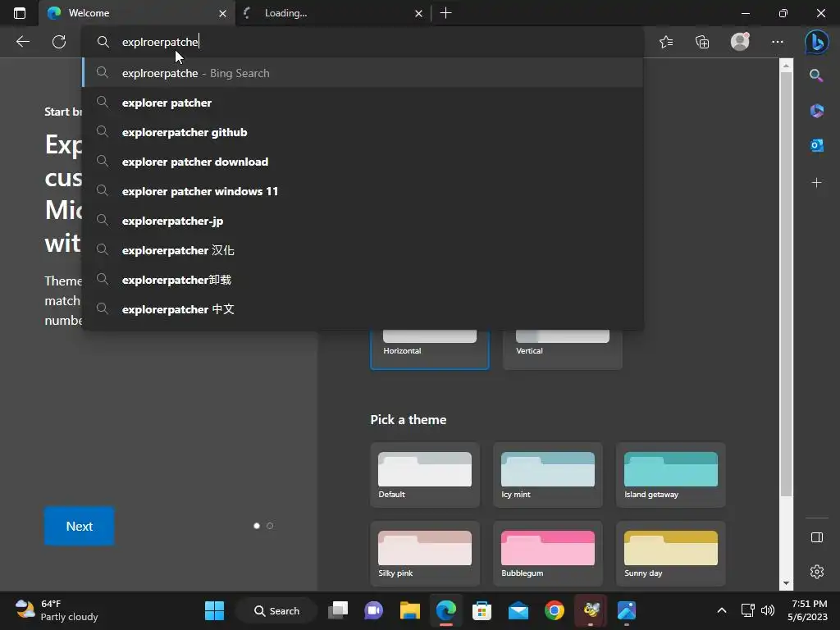Open the user profile avatar

coord(740,42)
